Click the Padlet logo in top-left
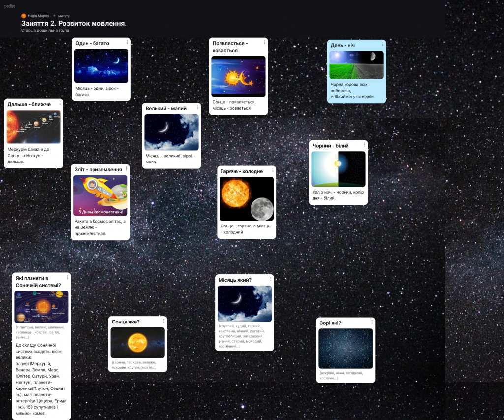Image resolution: width=504 pixels, height=420 pixels. (9, 6)
